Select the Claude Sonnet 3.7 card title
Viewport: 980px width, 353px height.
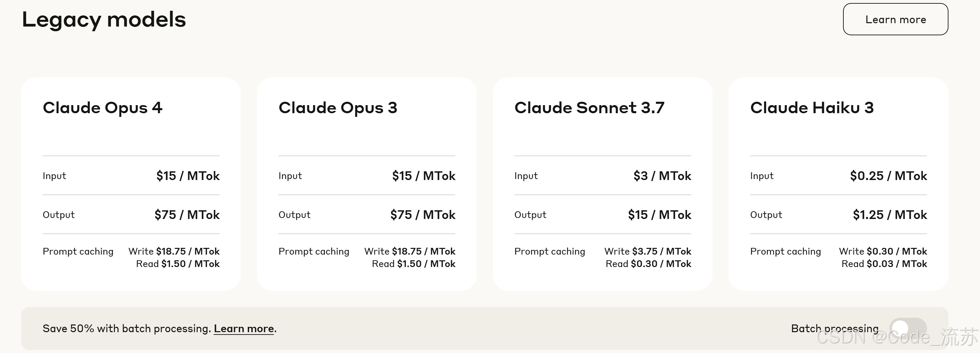click(589, 108)
